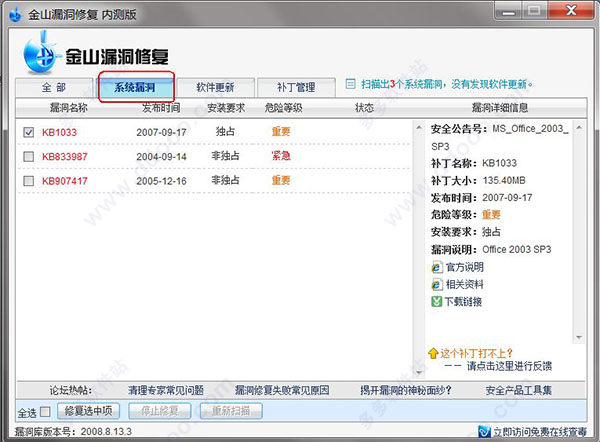Open 漏洞修复失败常见原因 forum link
The height and width of the screenshot is (442, 600).
click(282, 390)
